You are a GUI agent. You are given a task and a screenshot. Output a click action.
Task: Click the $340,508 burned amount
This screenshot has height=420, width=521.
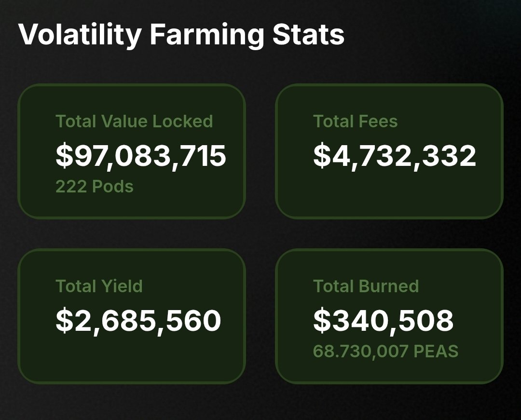384,321
